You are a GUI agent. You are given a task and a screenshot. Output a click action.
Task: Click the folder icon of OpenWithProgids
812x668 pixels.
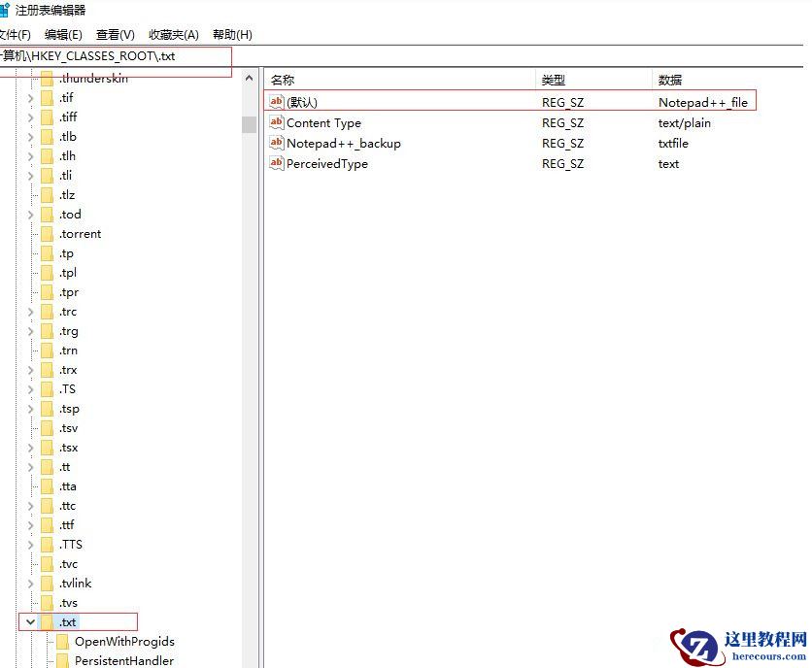[x=63, y=641]
